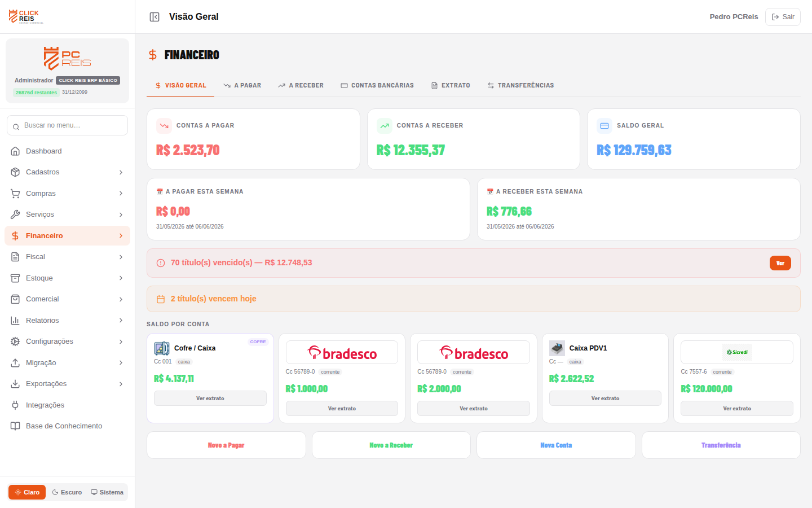Image resolution: width=812 pixels, height=508 pixels.
Task: View extrato for Caixa PDV1
Action: (605, 398)
